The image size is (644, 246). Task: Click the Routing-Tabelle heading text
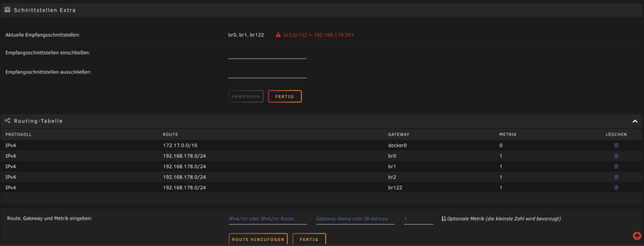point(38,121)
